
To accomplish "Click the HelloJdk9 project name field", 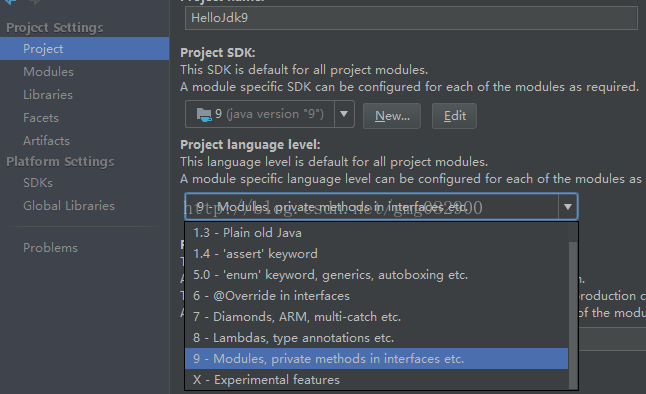I will tap(411, 18).
